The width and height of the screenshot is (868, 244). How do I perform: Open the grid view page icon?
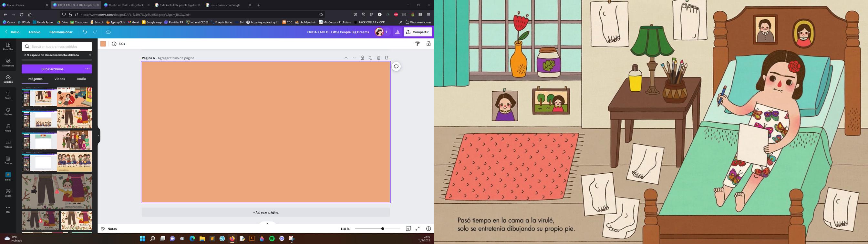408,229
